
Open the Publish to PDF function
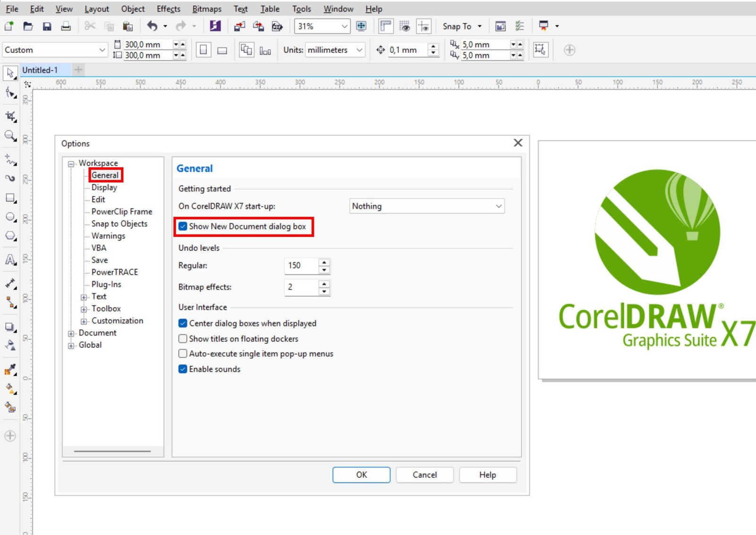pyautogui.click(x=278, y=26)
